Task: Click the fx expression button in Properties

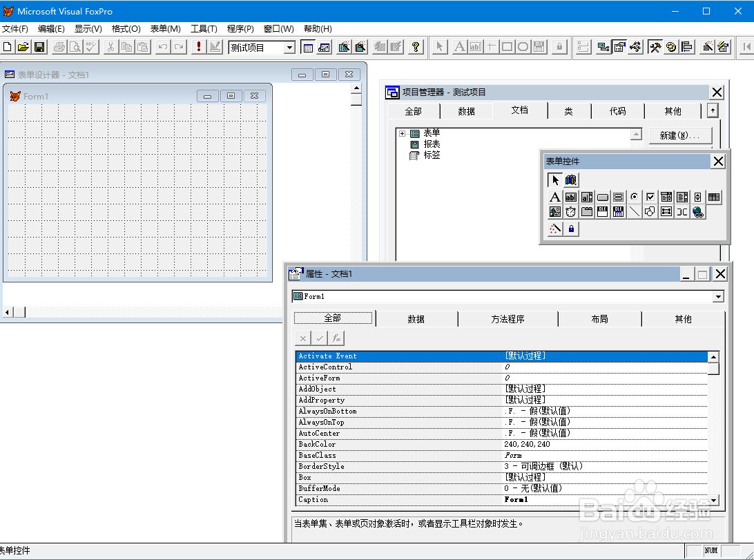Action: 337,338
